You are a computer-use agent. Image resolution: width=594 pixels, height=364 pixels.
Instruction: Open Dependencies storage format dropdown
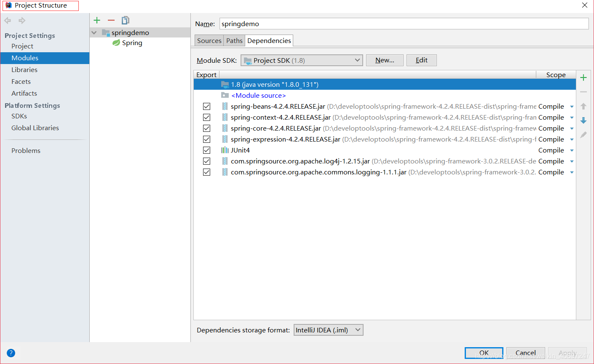(328, 330)
